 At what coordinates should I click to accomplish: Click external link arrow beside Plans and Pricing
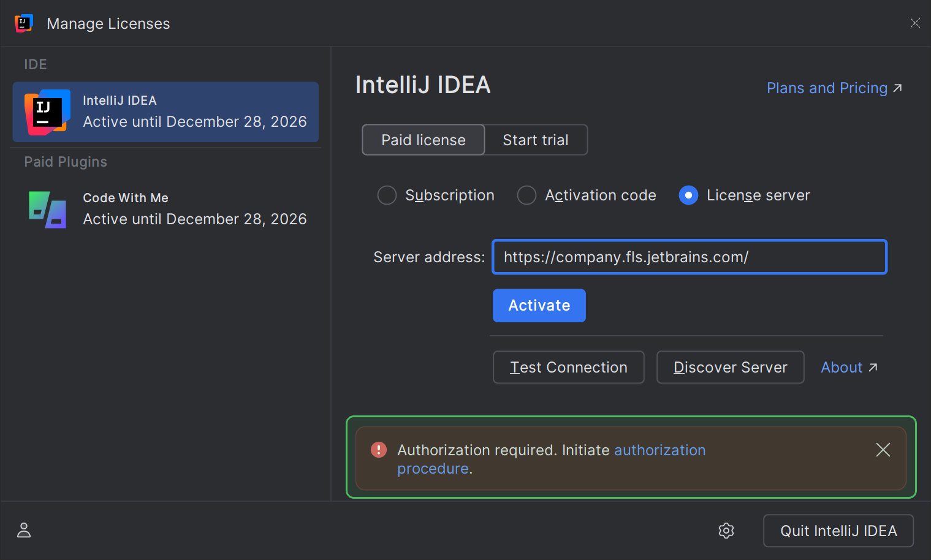[897, 88]
